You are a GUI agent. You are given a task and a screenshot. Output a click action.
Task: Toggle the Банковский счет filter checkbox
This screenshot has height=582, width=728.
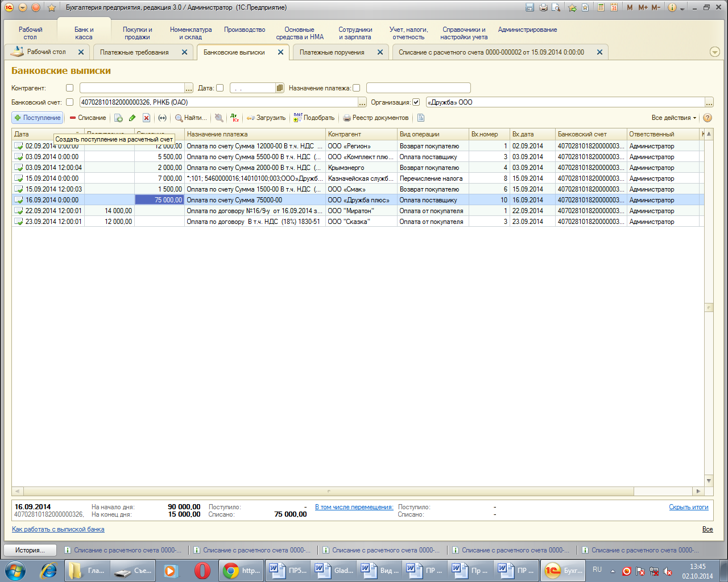(x=69, y=102)
